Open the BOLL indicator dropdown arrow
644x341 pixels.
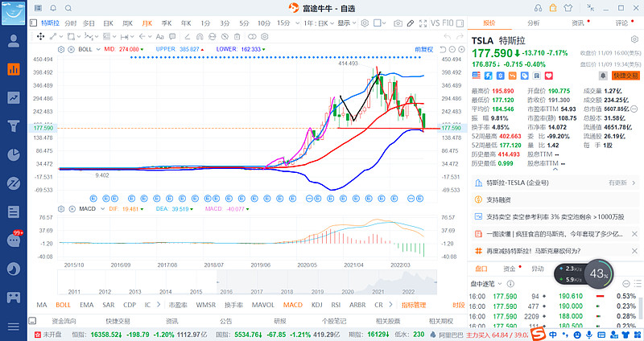coord(98,49)
